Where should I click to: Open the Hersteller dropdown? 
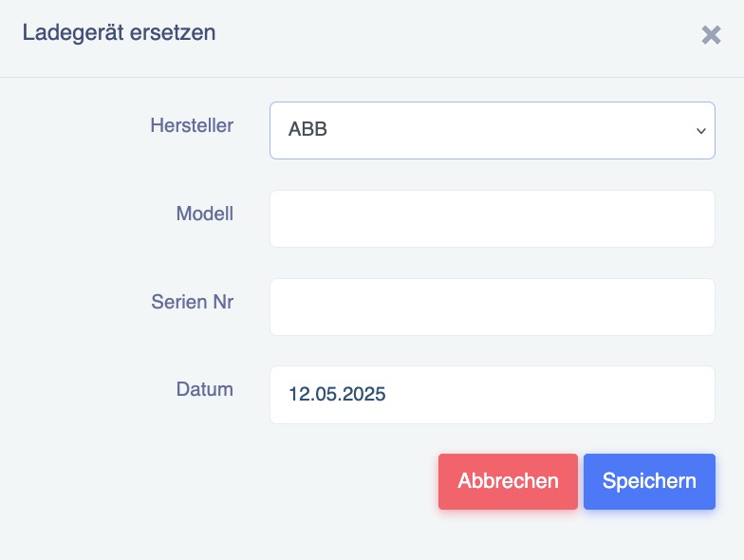click(x=492, y=131)
